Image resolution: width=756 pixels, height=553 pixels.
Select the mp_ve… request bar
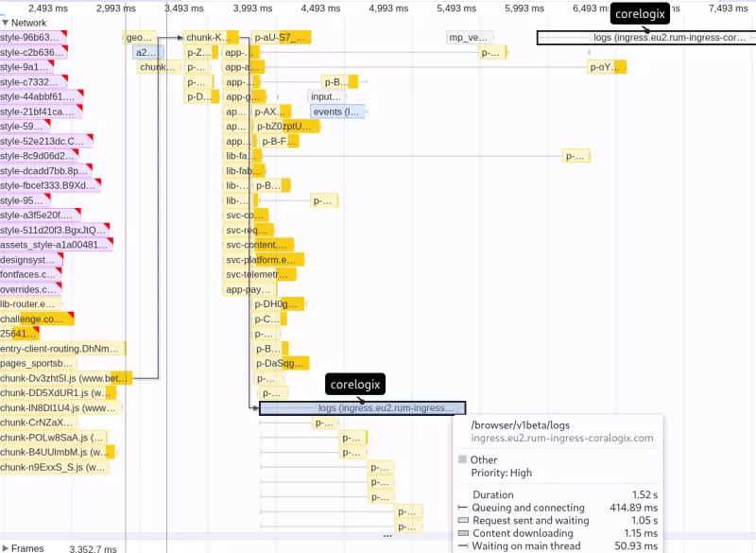[x=470, y=38]
